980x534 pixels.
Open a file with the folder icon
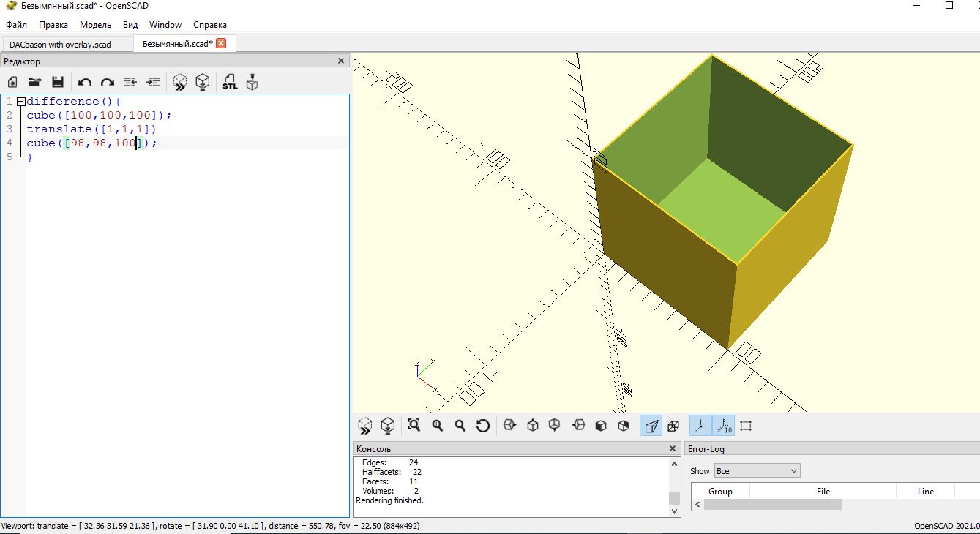tap(34, 82)
